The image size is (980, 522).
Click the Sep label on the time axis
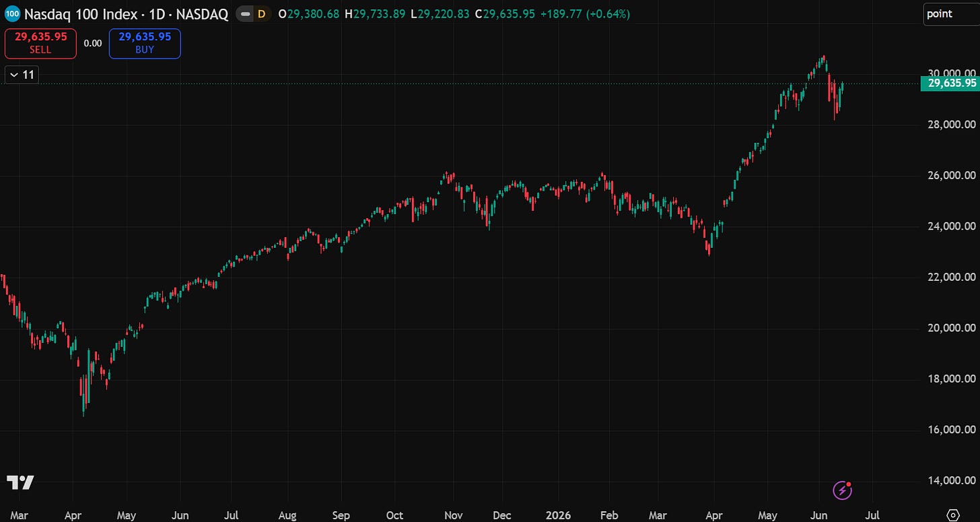(341, 515)
